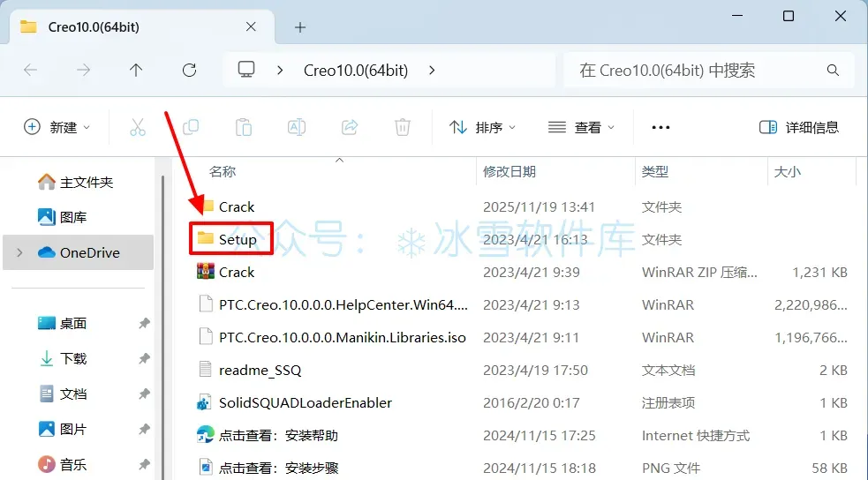Click the pin icon next to 桌面
The width and height of the screenshot is (868, 480).
pos(144,323)
